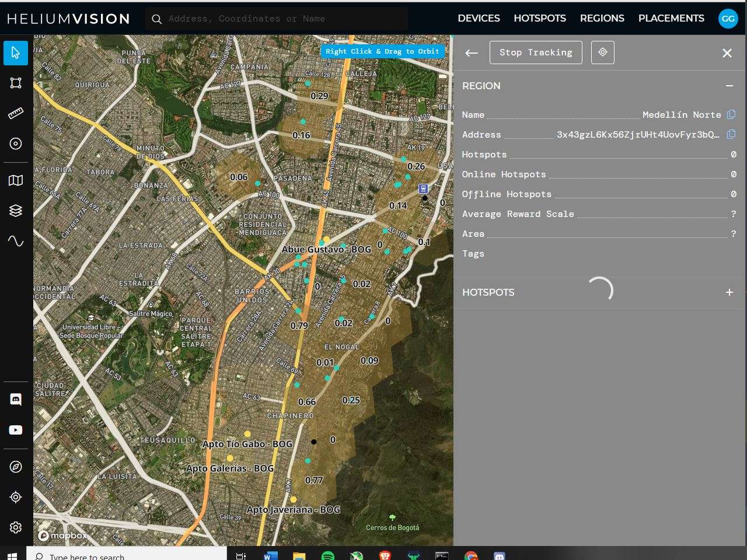Image resolution: width=747 pixels, height=560 pixels.
Task: Click the 0.77 hex value on map
Action: tap(314, 481)
